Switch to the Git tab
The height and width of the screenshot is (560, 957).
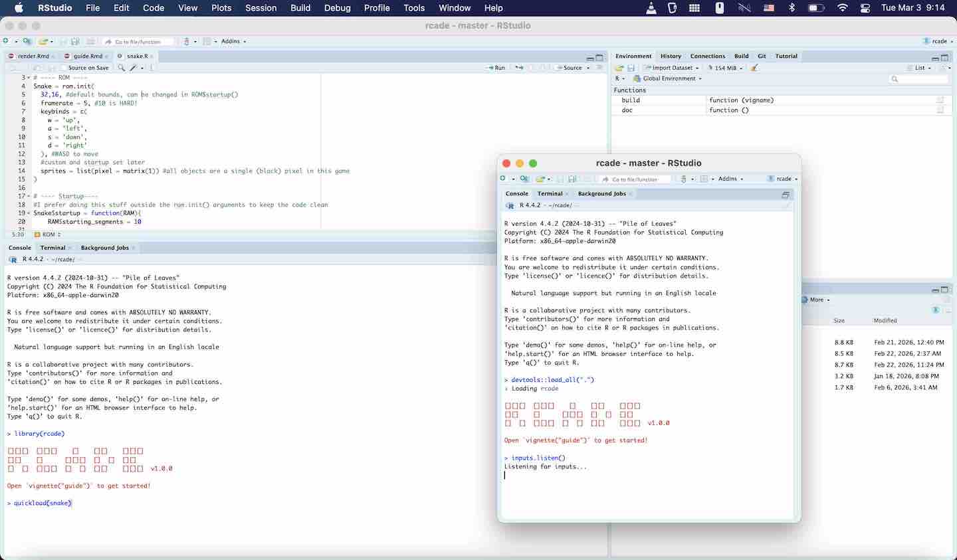coord(762,56)
